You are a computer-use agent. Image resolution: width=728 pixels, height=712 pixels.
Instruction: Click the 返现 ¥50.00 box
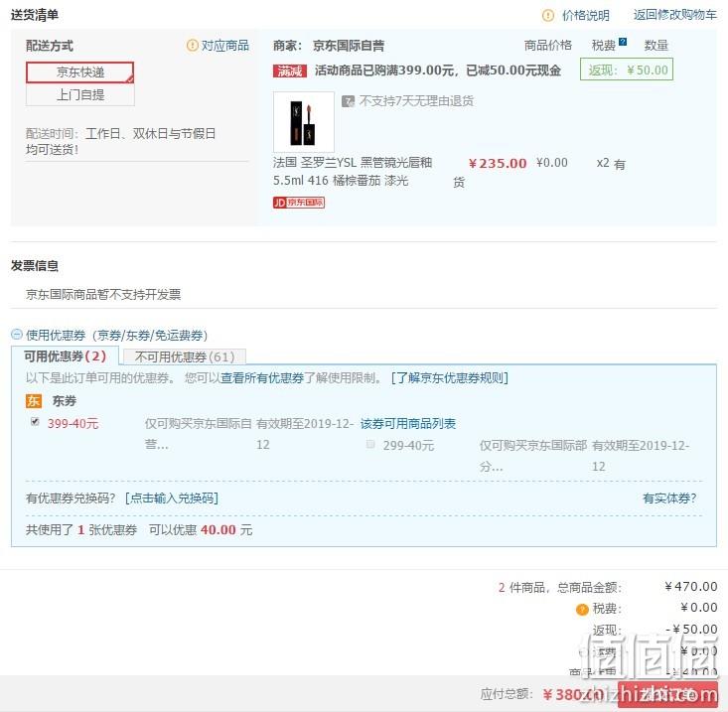627,70
